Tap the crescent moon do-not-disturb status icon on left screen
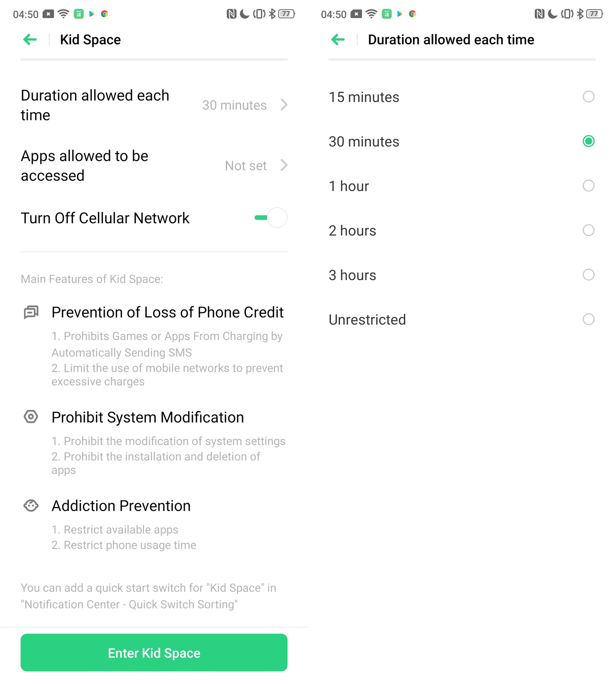The width and height of the screenshot is (616, 685). tap(244, 14)
